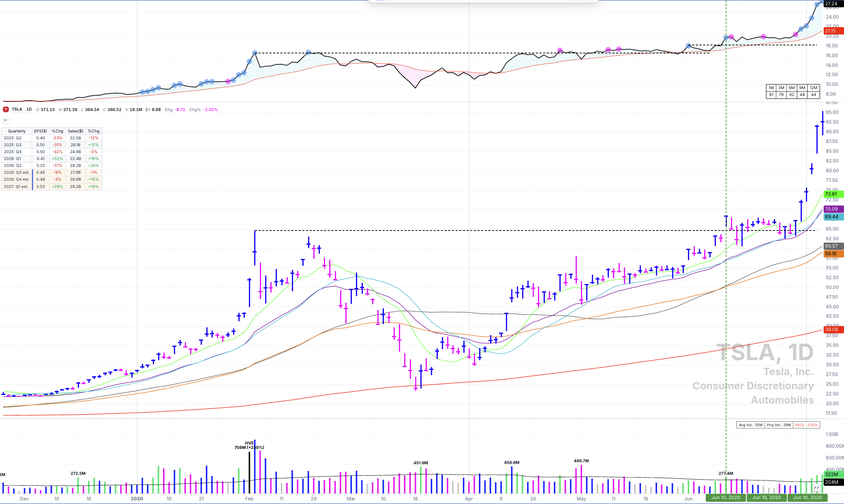Click the black 27.24 label in top pane
This screenshot has width=844, height=504.
pyautogui.click(x=833, y=4)
